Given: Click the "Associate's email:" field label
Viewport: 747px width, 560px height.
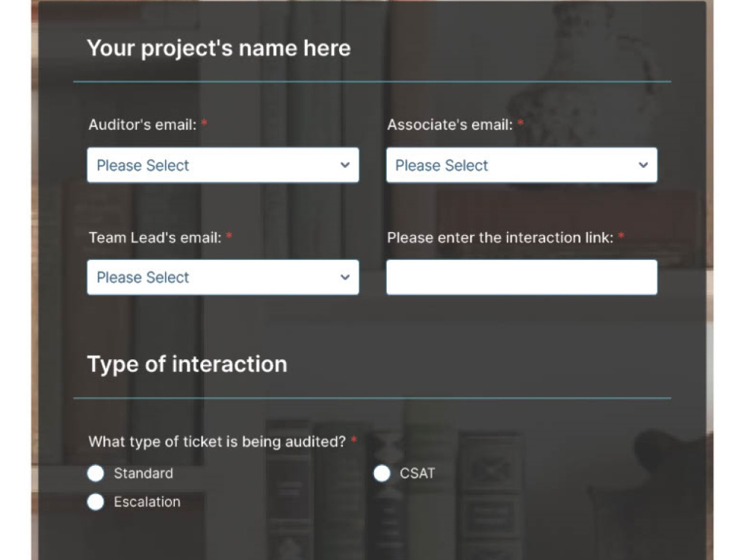Looking at the screenshot, I should coord(450,125).
